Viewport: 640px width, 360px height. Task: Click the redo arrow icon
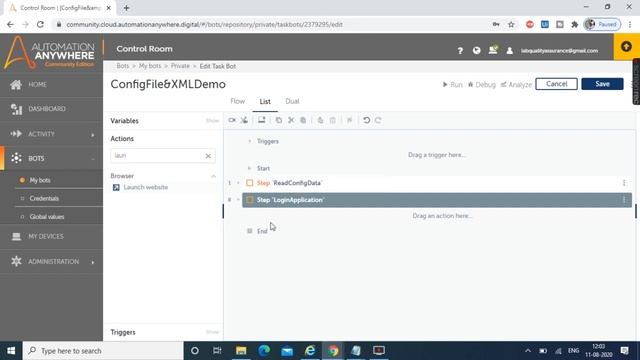pos(378,120)
